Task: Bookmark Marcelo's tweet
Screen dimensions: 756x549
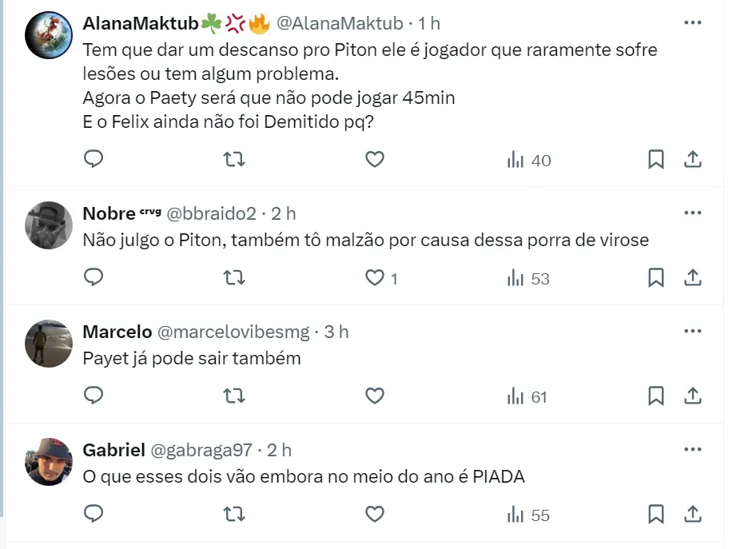Action: 655,396
